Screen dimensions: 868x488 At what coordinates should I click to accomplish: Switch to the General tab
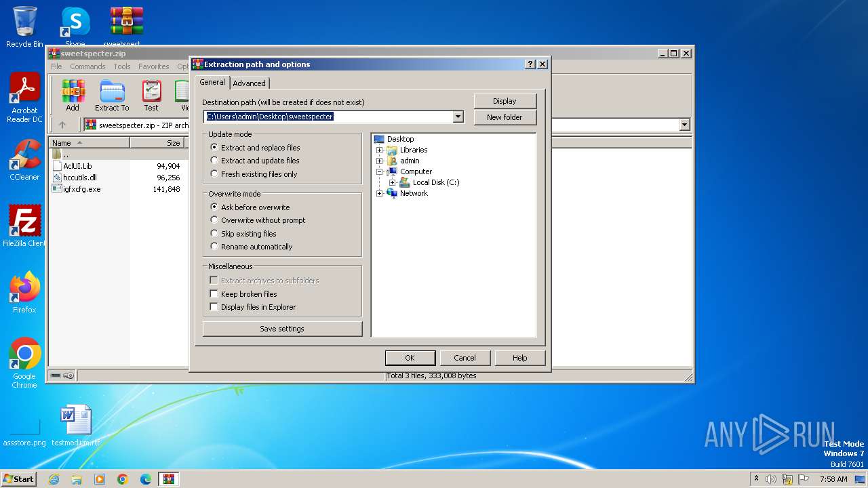tap(212, 82)
